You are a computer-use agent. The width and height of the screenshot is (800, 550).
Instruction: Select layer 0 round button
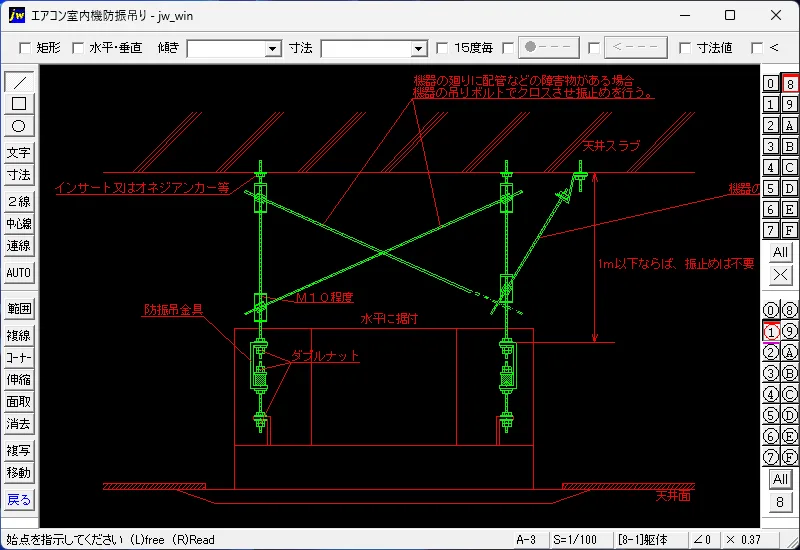[770, 310]
